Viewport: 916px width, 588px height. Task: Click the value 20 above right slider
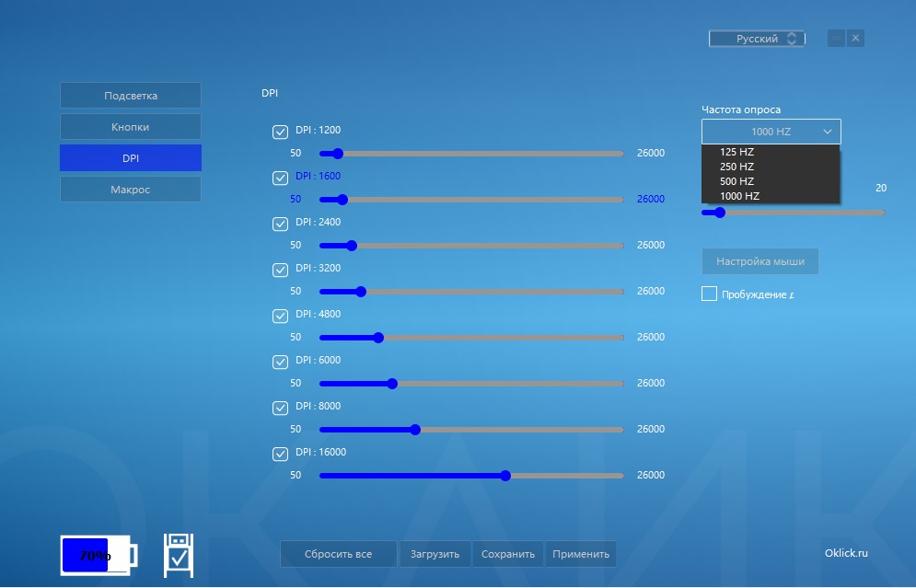coord(881,188)
